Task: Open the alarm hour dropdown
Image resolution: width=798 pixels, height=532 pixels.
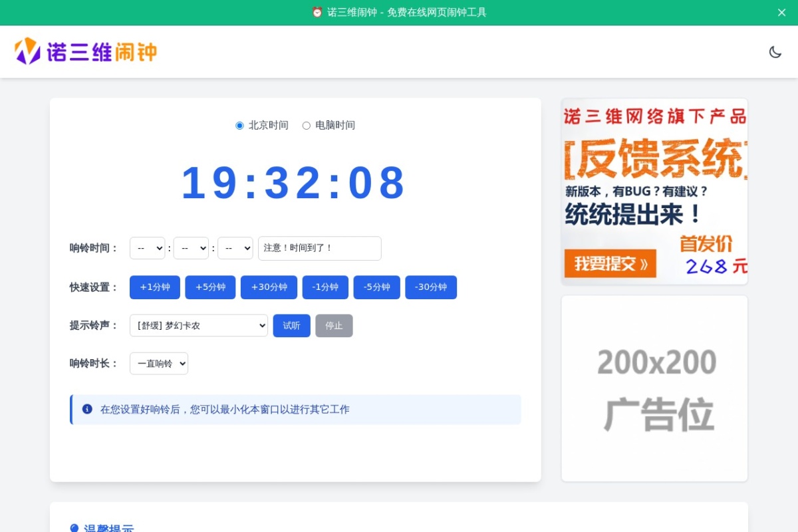Action: 147,248
